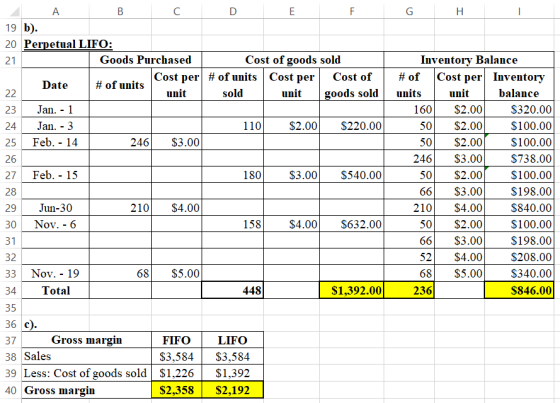Select the 'Date' header cell
560x403 pixels.
pyautogui.click(x=55, y=85)
